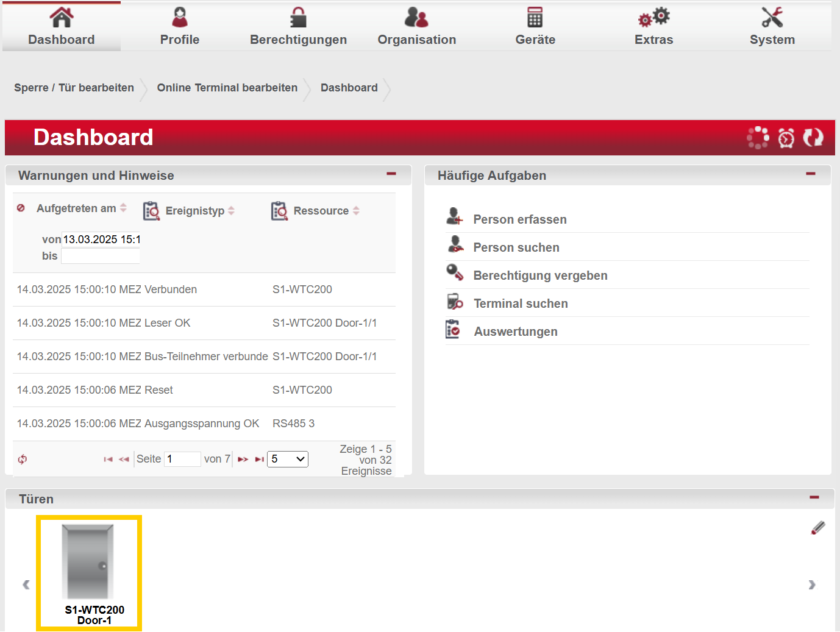This screenshot has width=840, height=632.
Task: Open the rows-per-page dropdown
Action: (288, 459)
